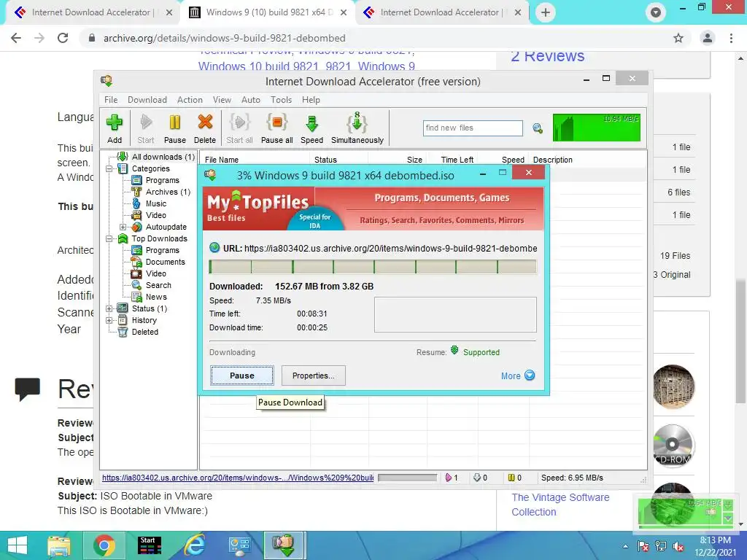This screenshot has height=560, width=747.
Task: Click the Start toolbar icon
Action: (146, 128)
